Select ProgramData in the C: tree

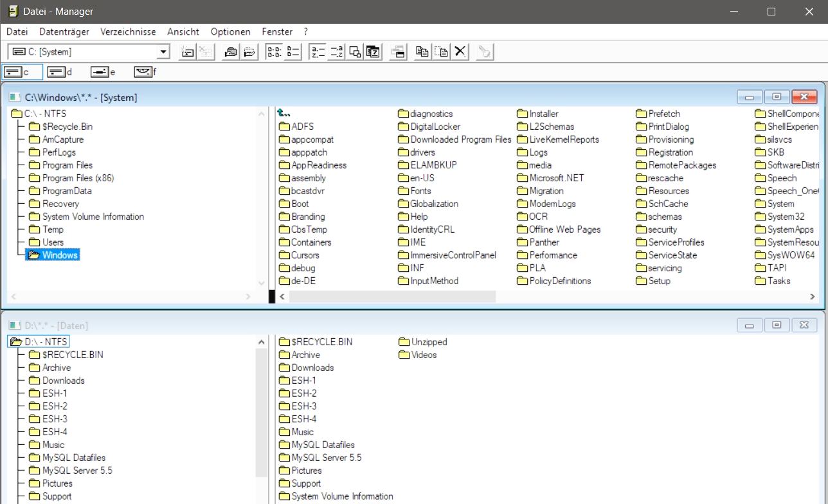[x=60, y=191]
